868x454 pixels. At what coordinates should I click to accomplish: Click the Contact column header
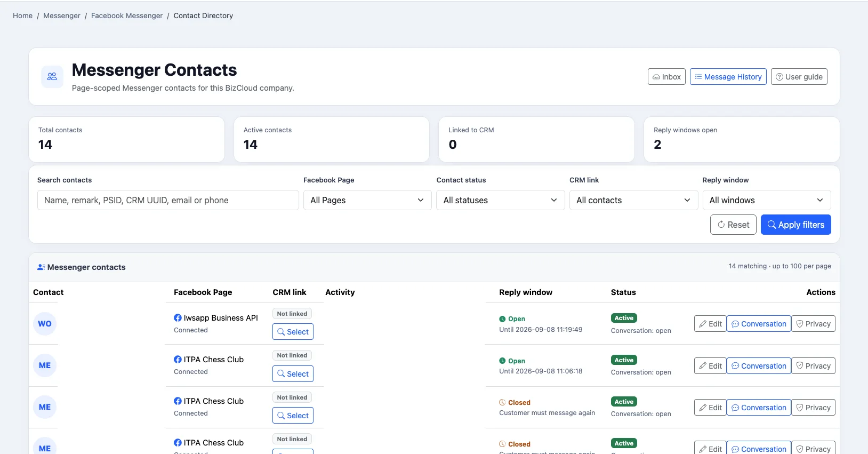[48, 292]
